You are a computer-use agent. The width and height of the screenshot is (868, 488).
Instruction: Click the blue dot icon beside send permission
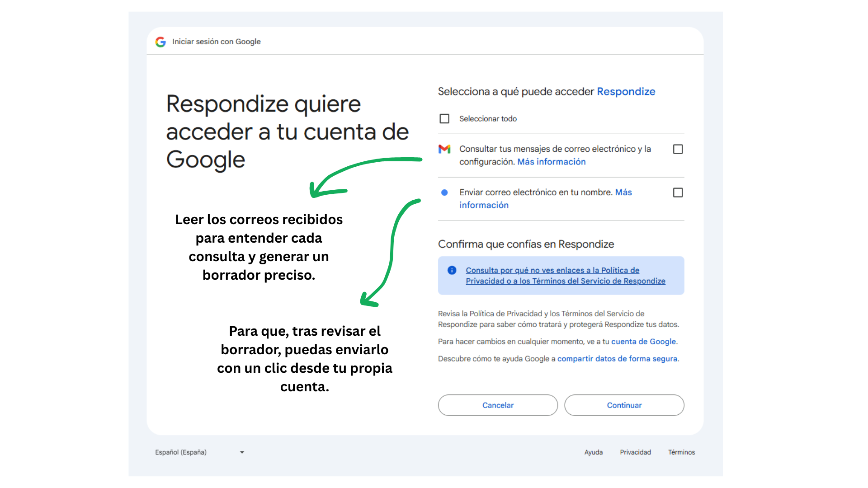[444, 192]
